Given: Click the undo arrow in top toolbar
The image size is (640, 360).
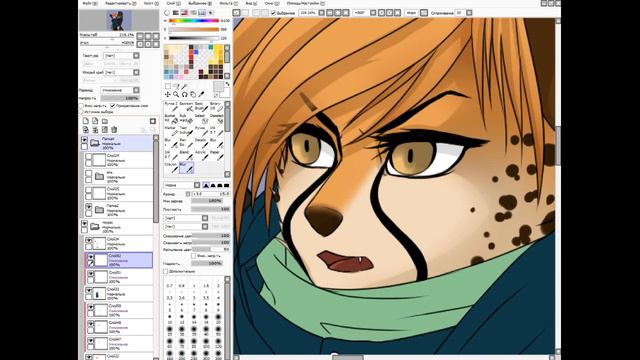Looking at the screenshot, I should 237,13.
